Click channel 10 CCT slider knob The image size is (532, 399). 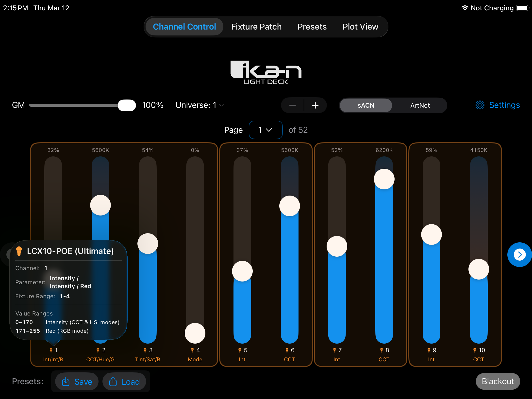point(479,269)
